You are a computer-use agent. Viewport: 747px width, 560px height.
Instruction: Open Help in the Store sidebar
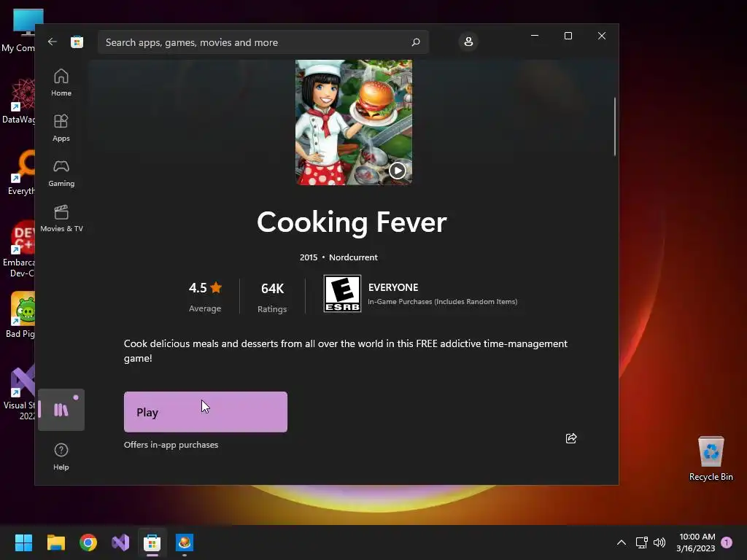[61, 456]
